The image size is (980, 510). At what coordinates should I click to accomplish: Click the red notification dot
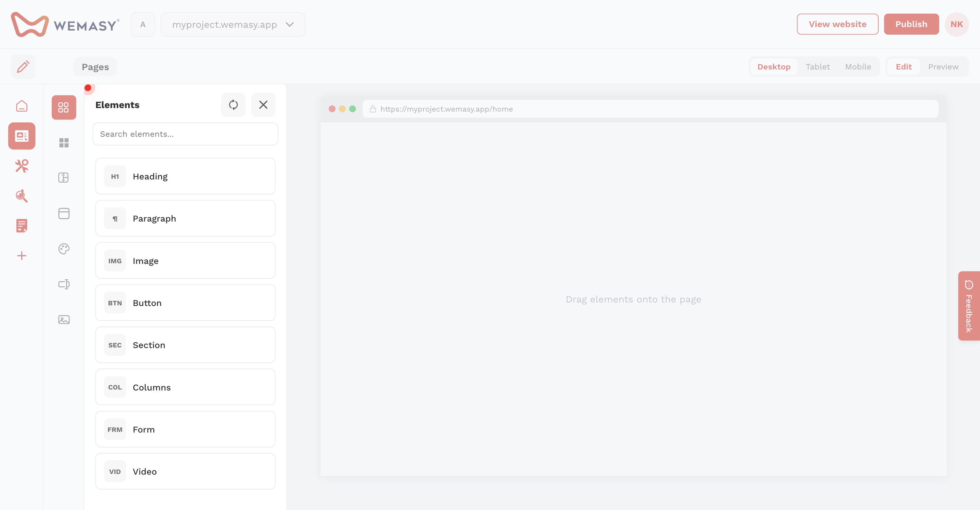[88, 88]
